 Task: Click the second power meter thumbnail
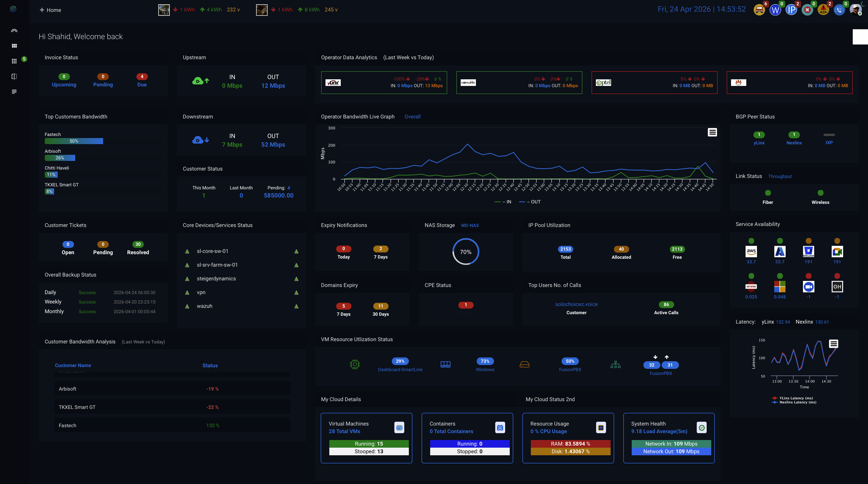pos(262,10)
